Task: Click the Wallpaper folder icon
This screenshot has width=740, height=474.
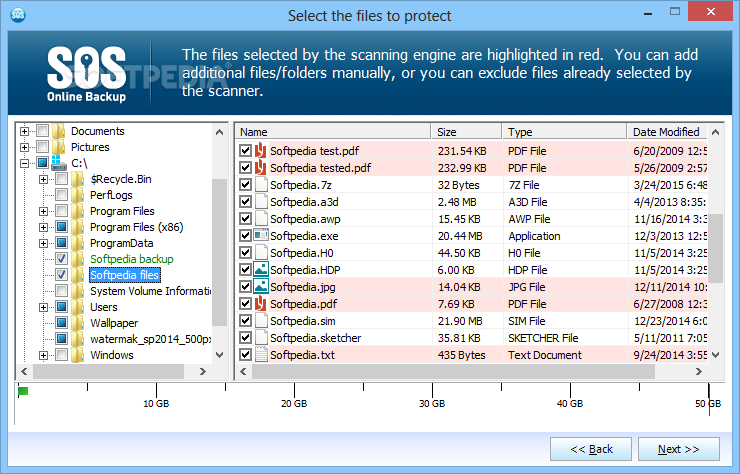Action: click(77, 323)
